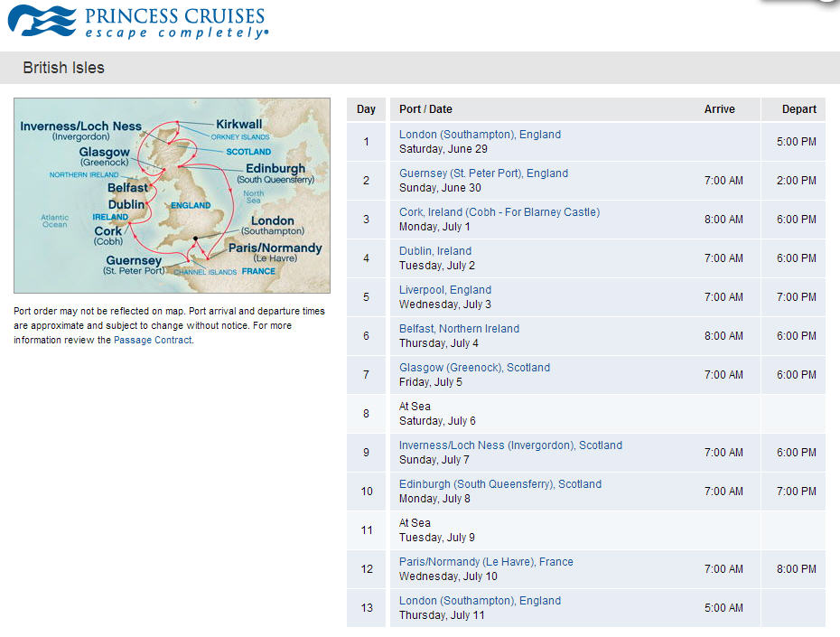
Task: Click the British Isles page heading
Action: click(63, 68)
